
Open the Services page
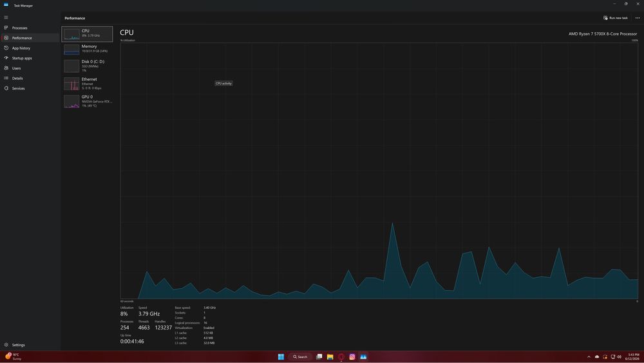click(30, 88)
